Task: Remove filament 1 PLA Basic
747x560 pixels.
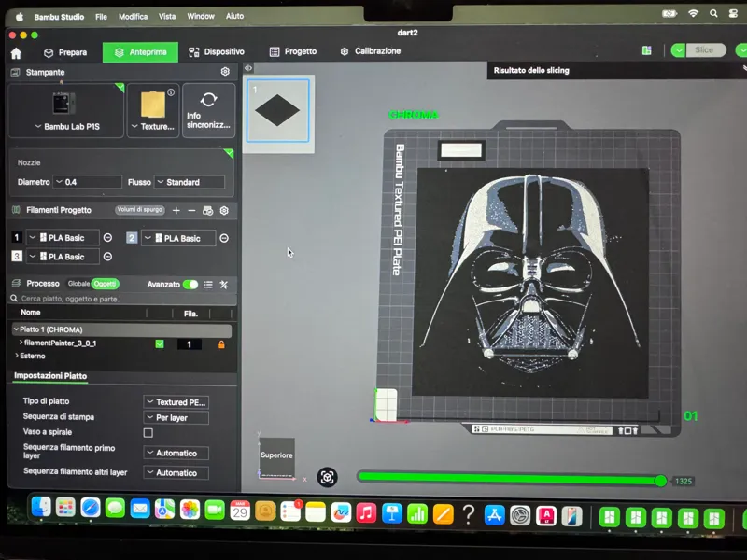Action: tap(107, 238)
